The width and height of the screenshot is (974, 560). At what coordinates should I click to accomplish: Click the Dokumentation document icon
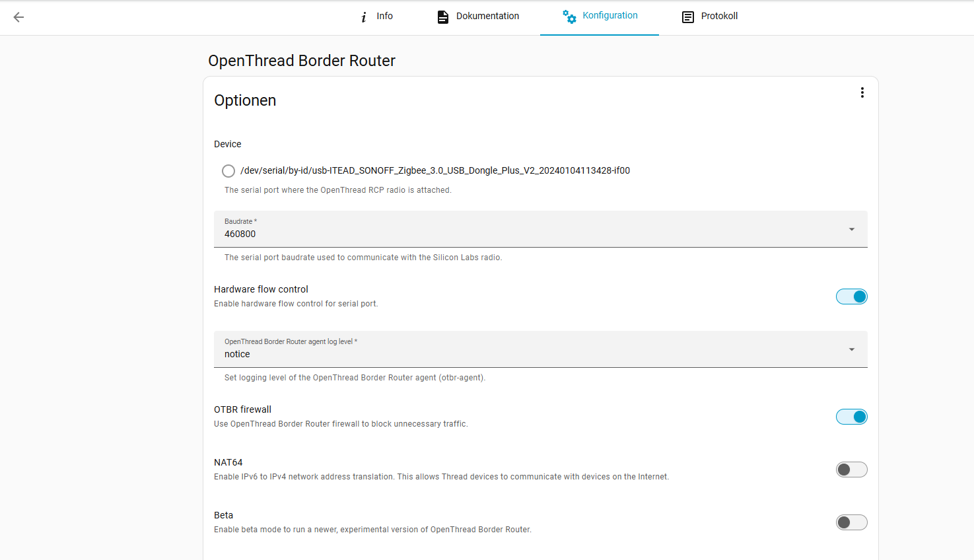(x=443, y=17)
